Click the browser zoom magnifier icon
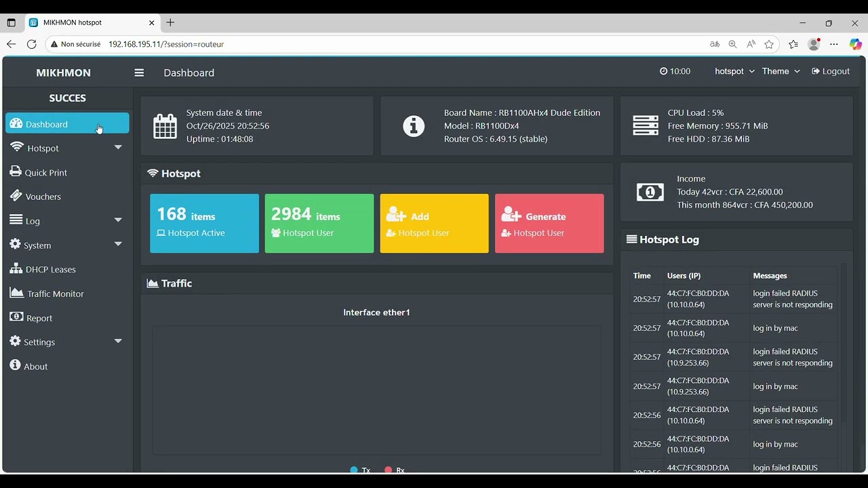This screenshot has width=868, height=488. [x=732, y=44]
